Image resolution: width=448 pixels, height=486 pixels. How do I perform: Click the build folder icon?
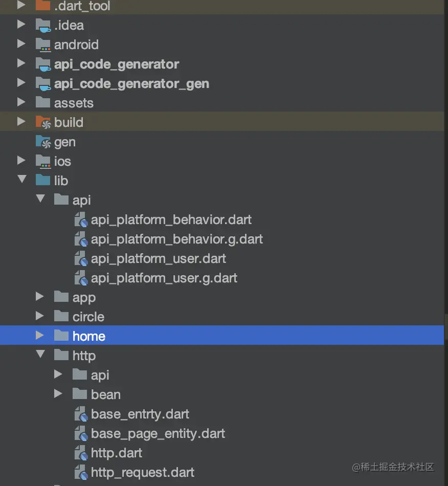tap(43, 122)
